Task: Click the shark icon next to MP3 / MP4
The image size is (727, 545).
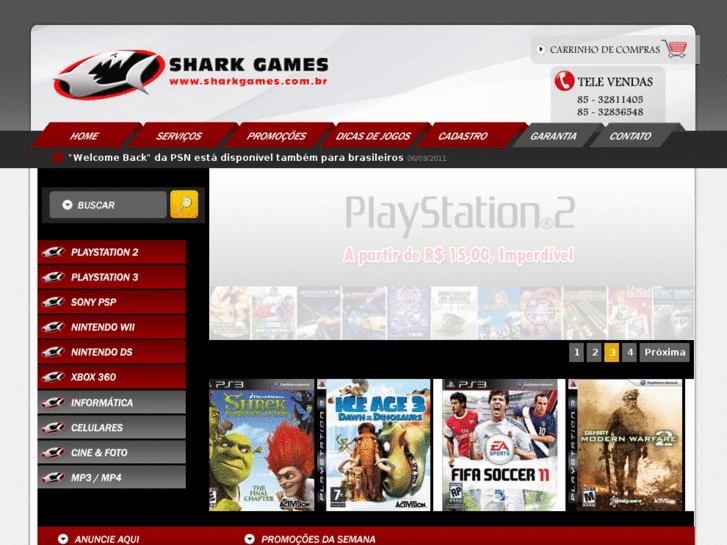Action: tap(53, 478)
